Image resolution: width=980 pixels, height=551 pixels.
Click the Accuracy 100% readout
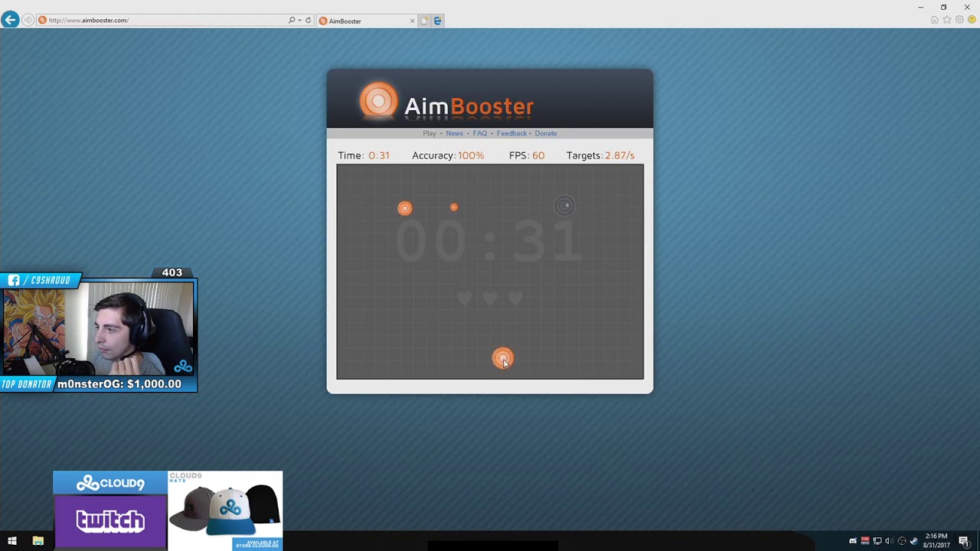click(448, 155)
